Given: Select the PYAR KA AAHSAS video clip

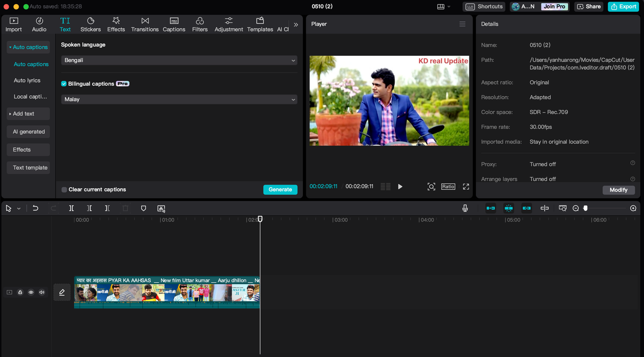Looking at the screenshot, I should tap(167, 292).
